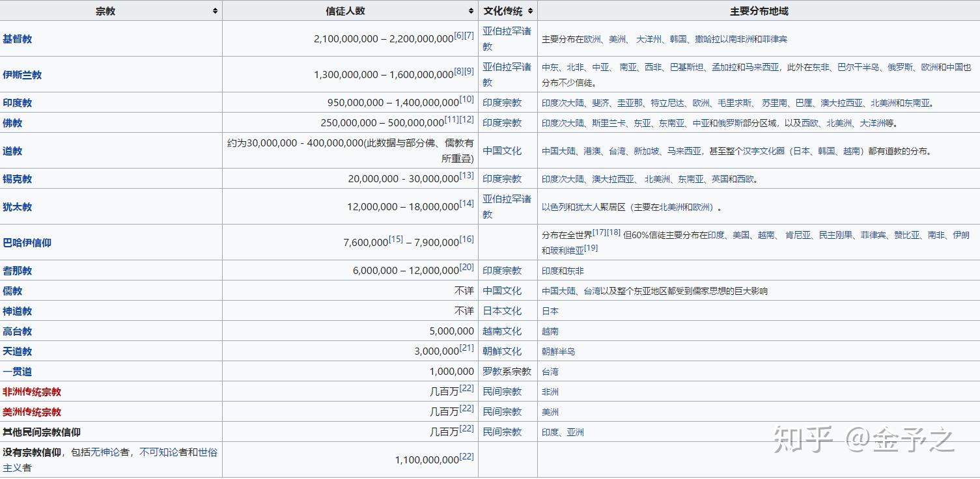The width and height of the screenshot is (980, 479).
Task: Sort table by 文化传统 column arrow
Action: tap(531, 11)
